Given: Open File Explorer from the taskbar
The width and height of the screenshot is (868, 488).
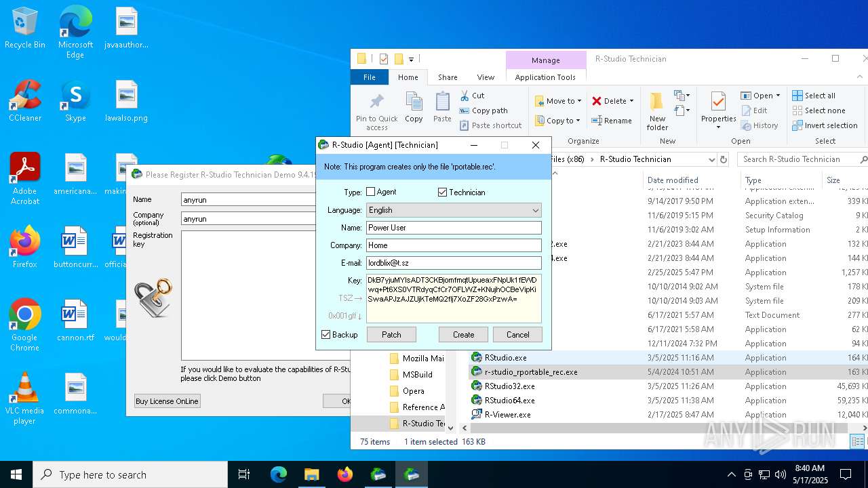Looking at the screenshot, I should (311, 474).
